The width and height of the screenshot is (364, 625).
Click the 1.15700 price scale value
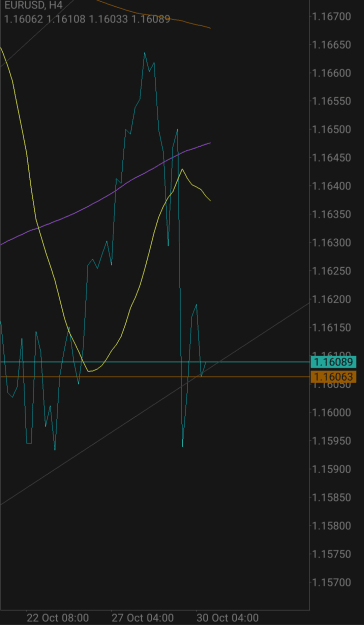(333, 583)
